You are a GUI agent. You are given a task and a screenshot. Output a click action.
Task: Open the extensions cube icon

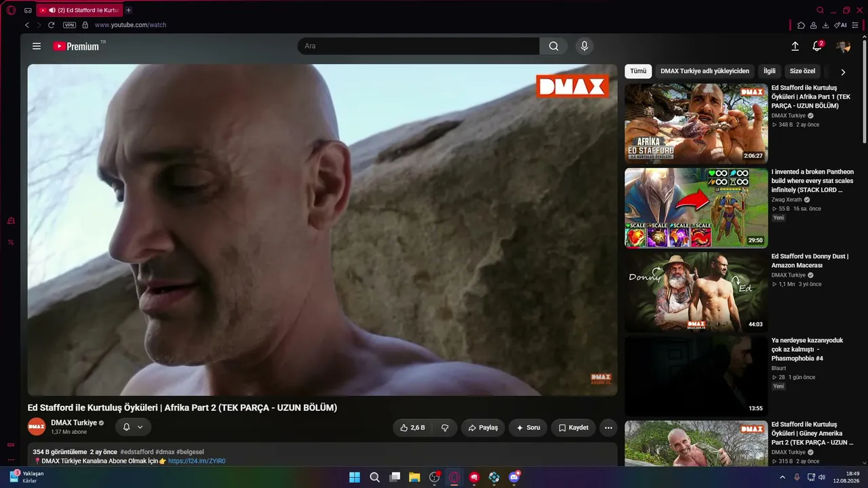point(801,25)
